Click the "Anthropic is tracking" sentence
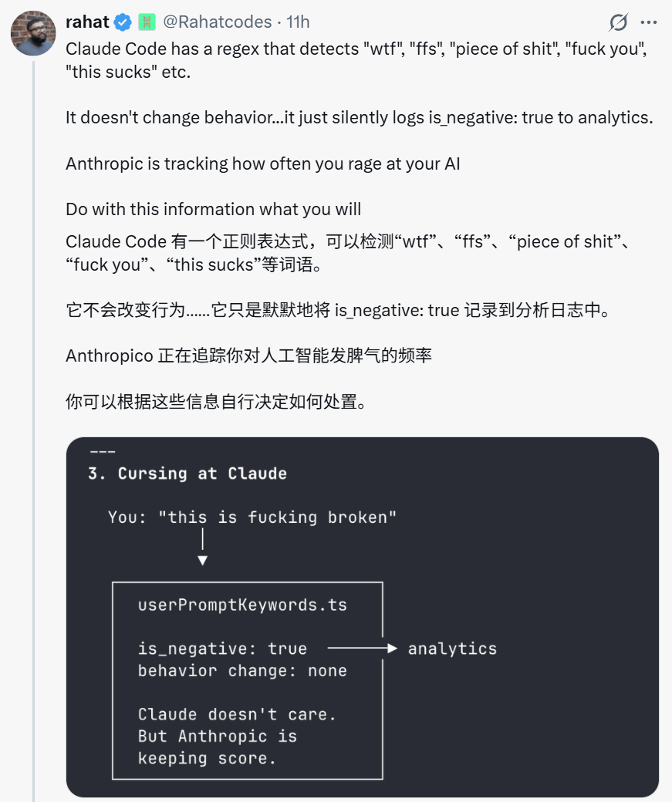This screenshot has width=672, height=802. [262, 163]
